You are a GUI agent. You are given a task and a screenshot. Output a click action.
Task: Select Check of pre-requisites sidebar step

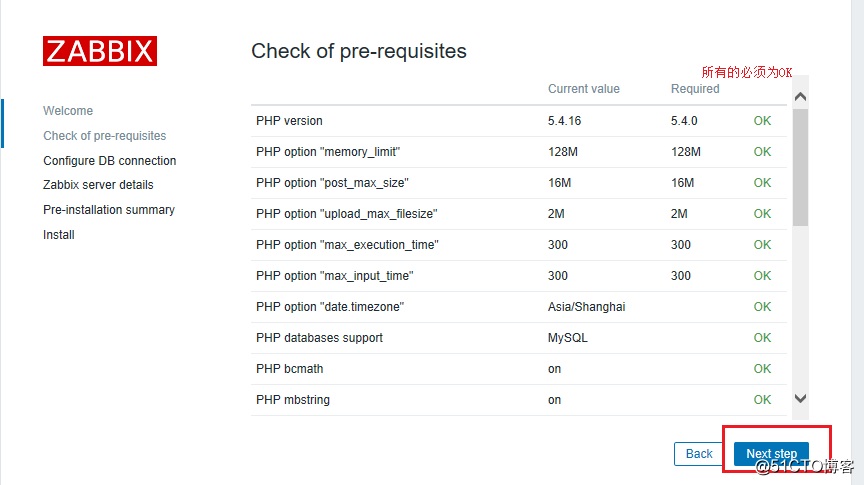click(105, 136)
